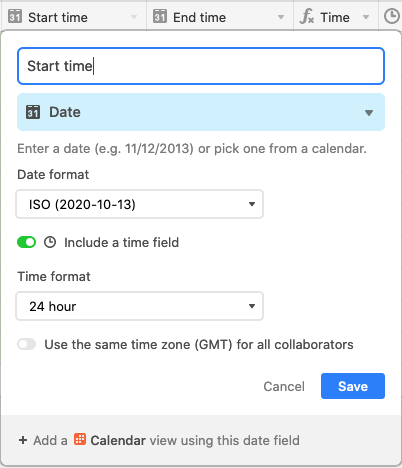Disable the Include a time field toggle

27,242
